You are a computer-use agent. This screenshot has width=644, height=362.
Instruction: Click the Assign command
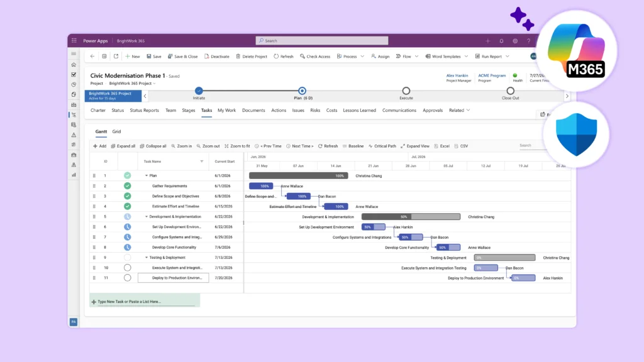[380, 56]
